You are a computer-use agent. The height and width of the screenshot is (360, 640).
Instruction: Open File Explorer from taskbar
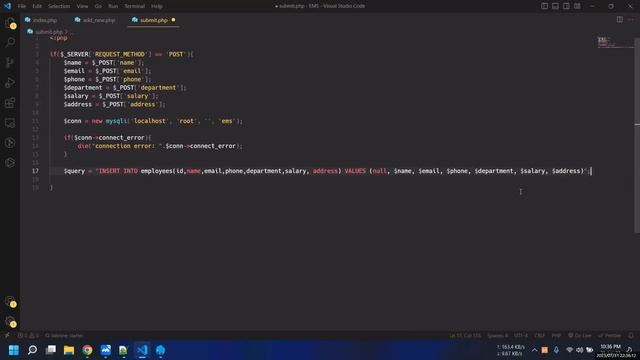click(x=69, y=350)
